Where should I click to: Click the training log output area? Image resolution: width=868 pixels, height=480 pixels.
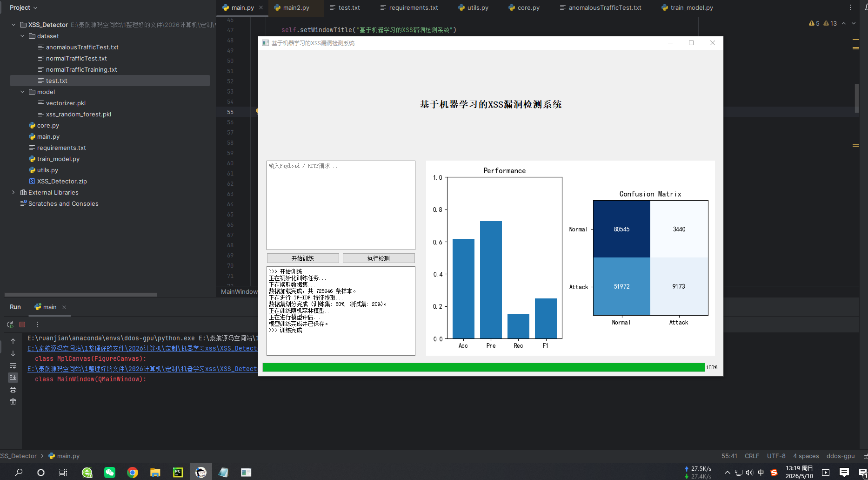click(341, 311)
